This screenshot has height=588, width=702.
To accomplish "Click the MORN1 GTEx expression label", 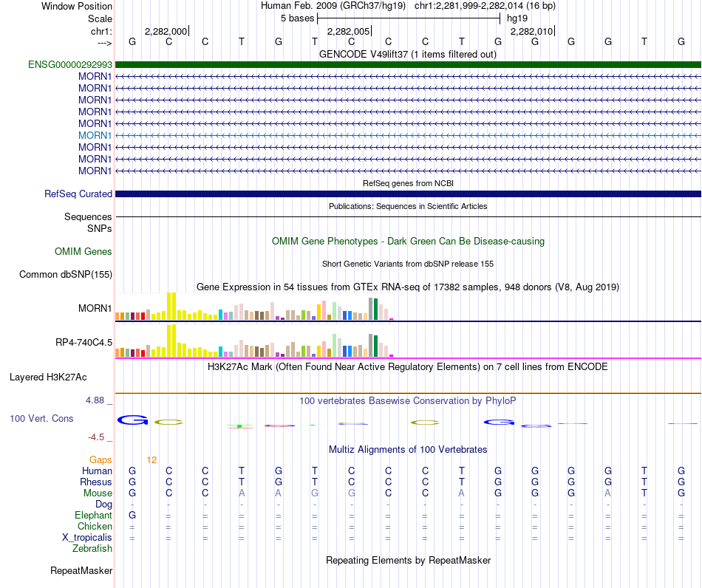I will 95,308.
